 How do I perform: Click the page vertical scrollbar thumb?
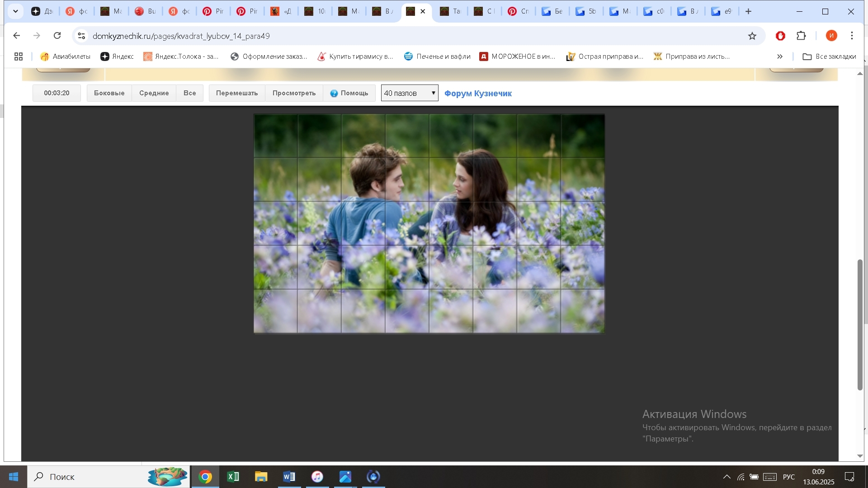pyautogui.click(x=860, y=324)
